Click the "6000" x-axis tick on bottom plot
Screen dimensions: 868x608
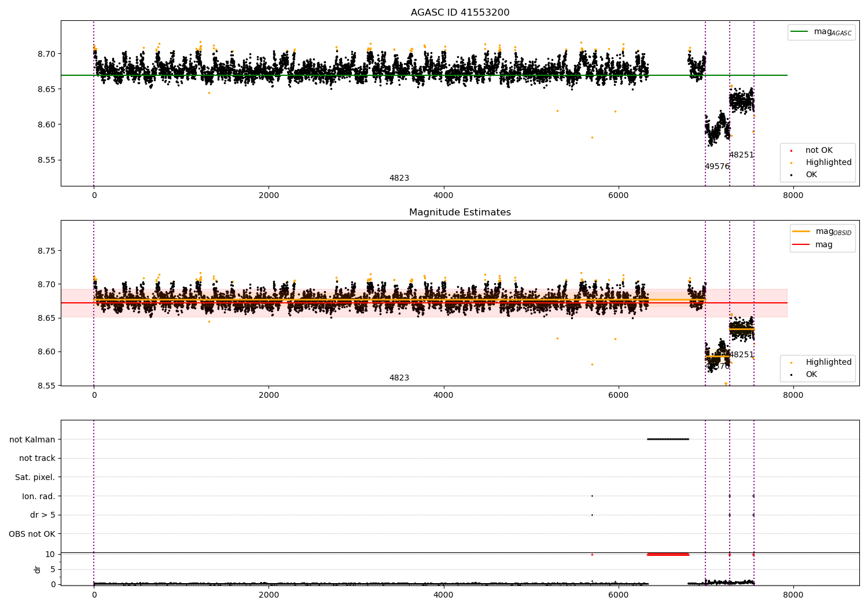tap(619, 595)
